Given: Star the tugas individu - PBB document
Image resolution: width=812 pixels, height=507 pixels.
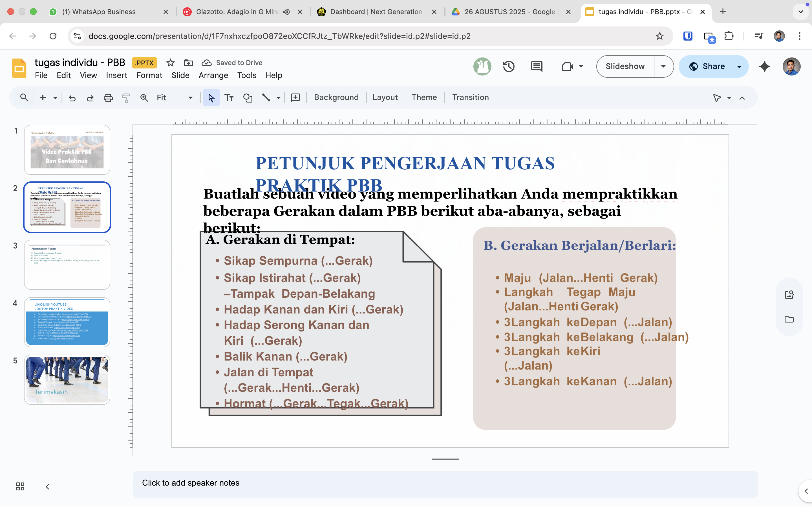Looking at the screenshot, I should tap(171, 63).
